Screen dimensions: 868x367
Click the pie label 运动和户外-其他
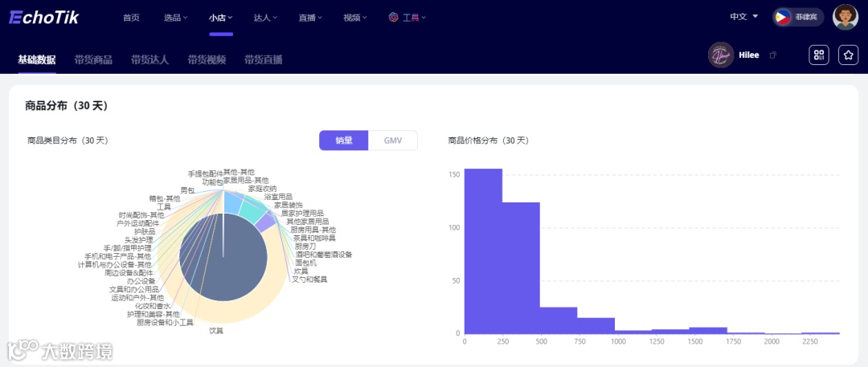tap(137, 297)
